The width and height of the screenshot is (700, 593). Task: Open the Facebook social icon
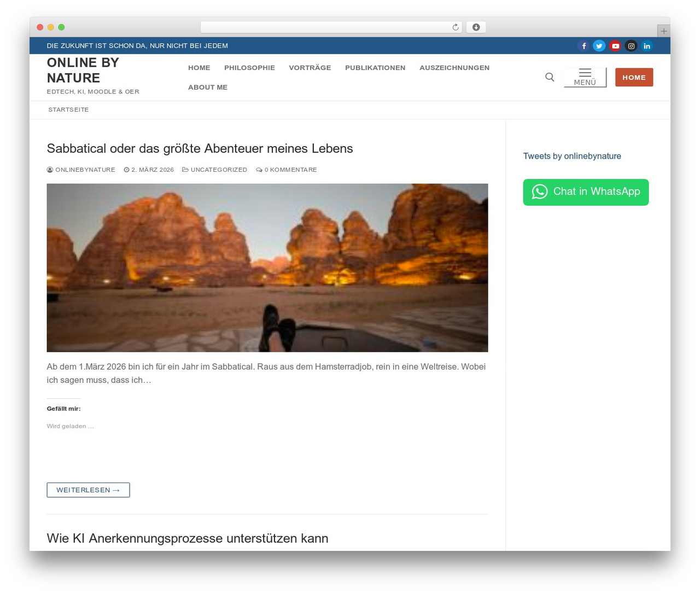584,46
